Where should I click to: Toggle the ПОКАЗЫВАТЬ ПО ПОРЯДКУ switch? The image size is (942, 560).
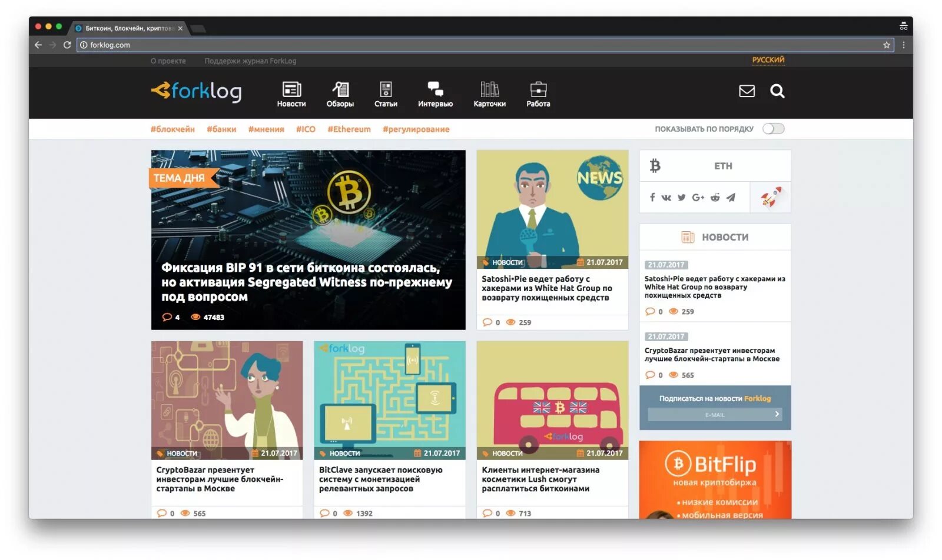[x=773, y=129]
